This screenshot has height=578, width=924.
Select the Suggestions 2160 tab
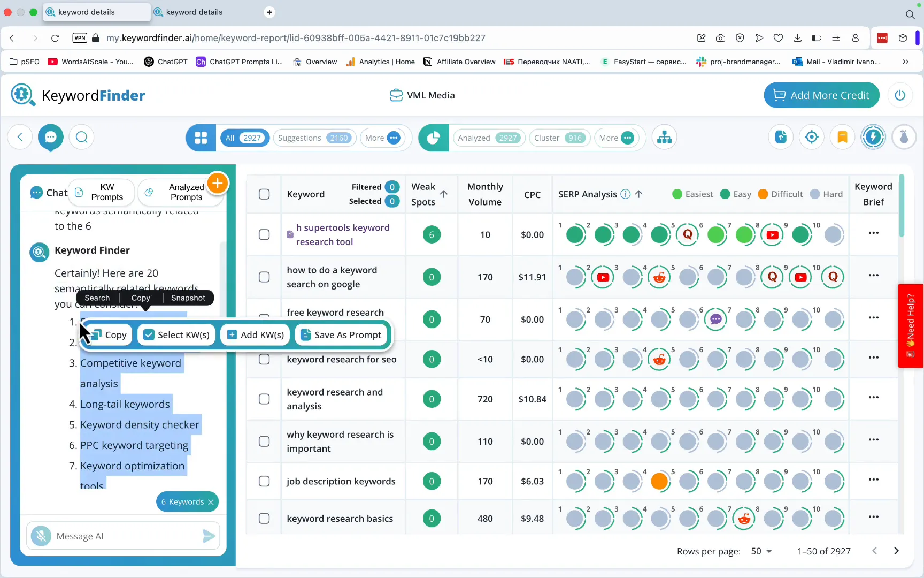tap(314, 138)
